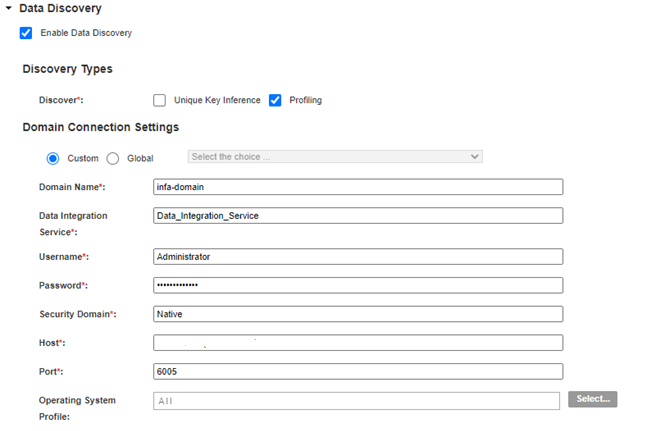
Task: Click the Domain Name input field
Action: pos(358,187)
